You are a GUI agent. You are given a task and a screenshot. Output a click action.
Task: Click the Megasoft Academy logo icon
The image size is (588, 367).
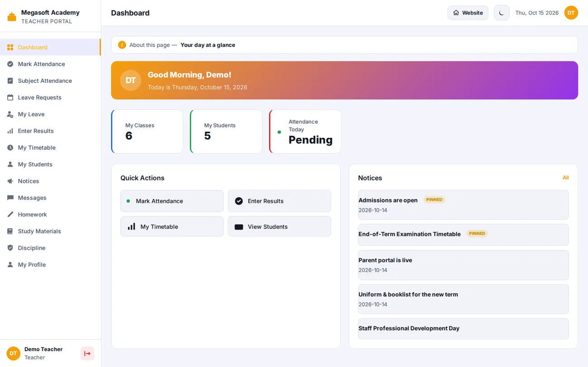coord(12,17)
